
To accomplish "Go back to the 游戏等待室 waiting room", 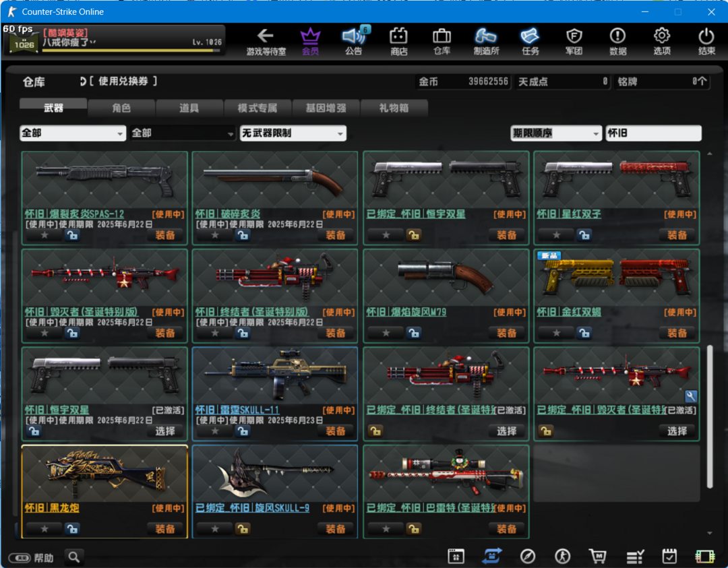I will [x=266, y=41].
